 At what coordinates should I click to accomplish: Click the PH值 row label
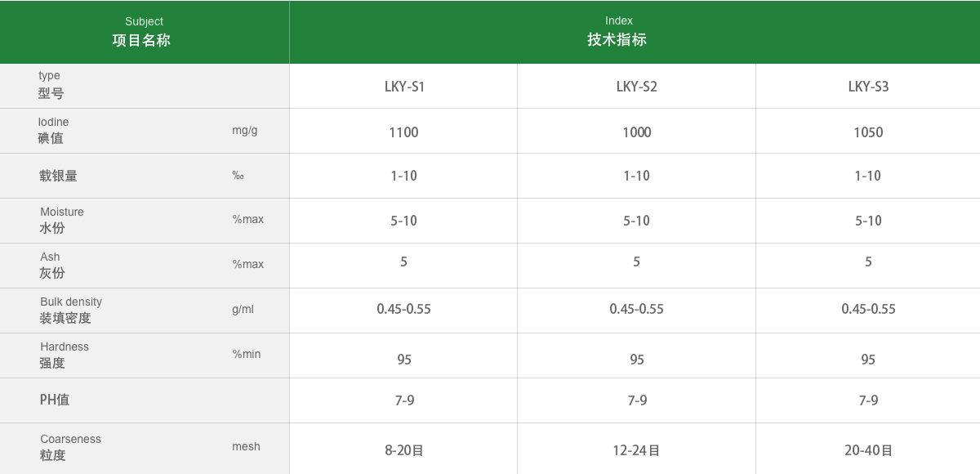coord(55,400)
